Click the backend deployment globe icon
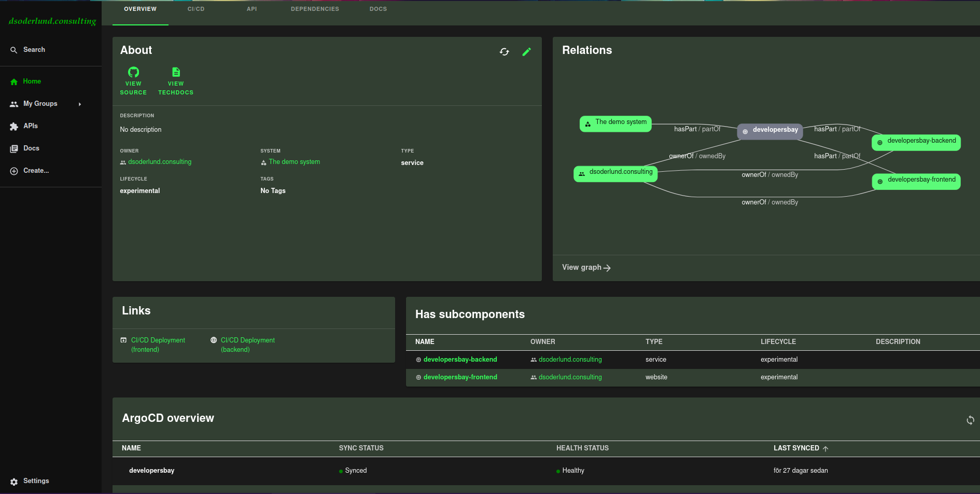The height and width of the screenshot is (494, 980). tap(214, 340)
